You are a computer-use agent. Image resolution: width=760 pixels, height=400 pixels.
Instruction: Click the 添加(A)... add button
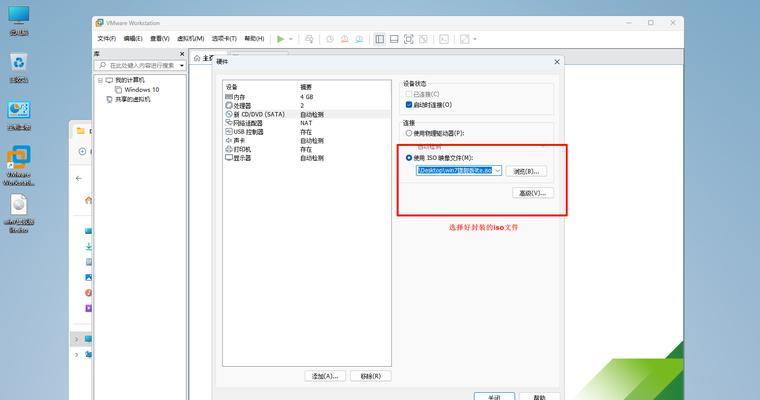click(x=325, y=376)
